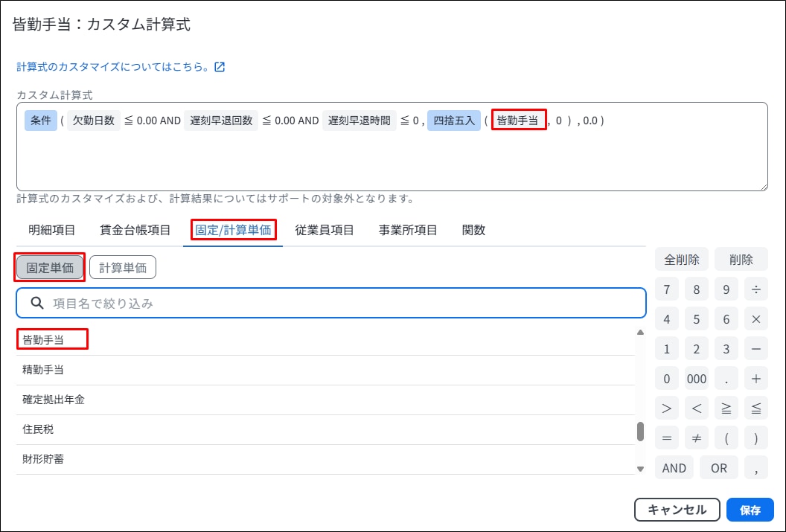This screenshot has height=532, width=786.
Task: Click the division operator key
Action: tap(755, 289)
